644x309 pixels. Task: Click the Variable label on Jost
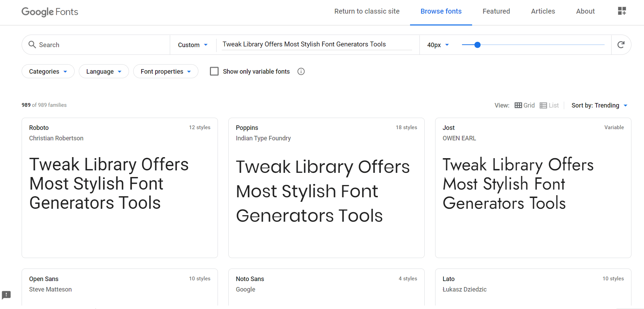[614, 127]
